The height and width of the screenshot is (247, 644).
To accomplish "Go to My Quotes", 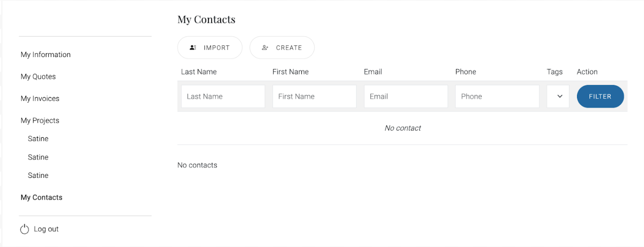I will click(38, 77).
